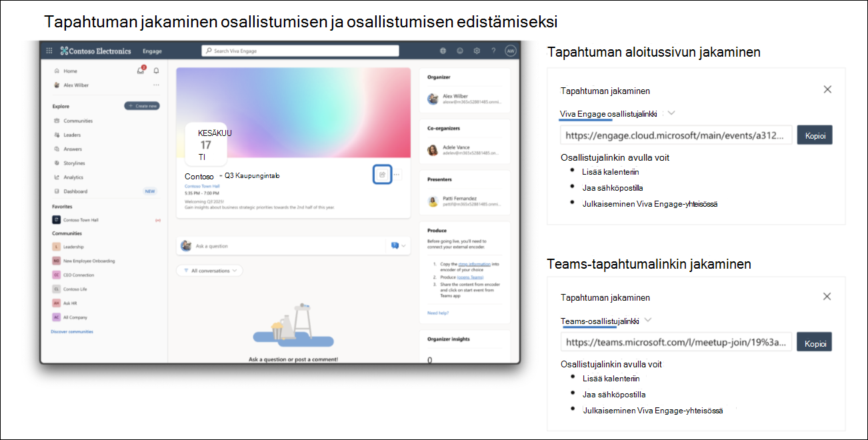Viewport: 868px width, 440px height.
Task: Click the CEO Connection community icon
Action: tap(57, 275)
